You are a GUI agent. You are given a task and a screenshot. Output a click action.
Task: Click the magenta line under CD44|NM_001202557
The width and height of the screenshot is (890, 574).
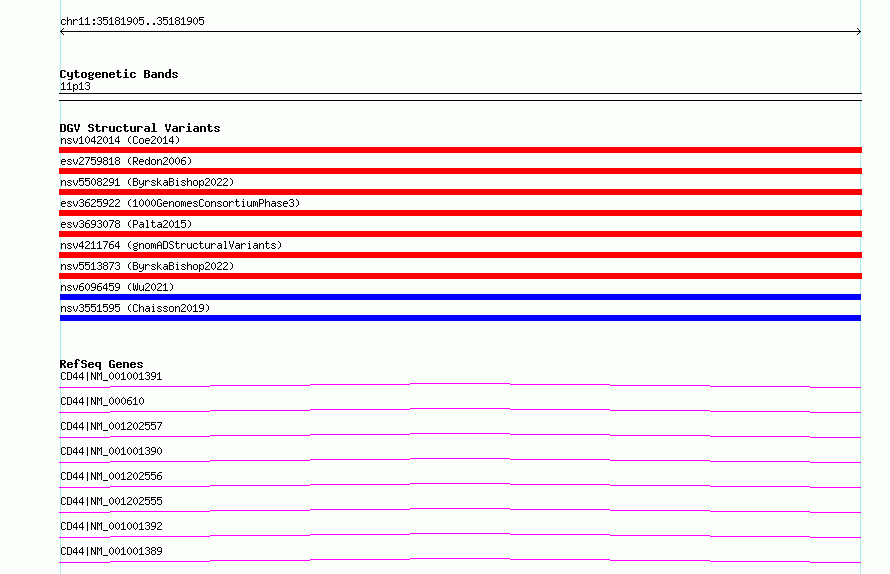460,435
